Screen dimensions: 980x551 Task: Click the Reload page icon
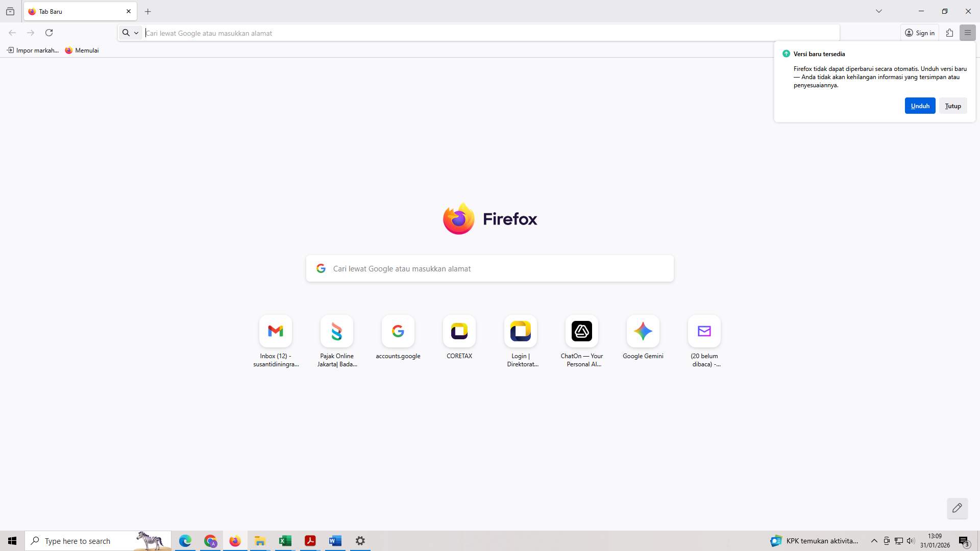49,33
